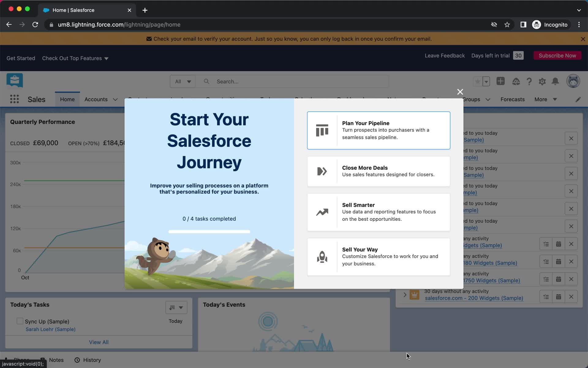Open a new browser tab
Screen dimensions: 588x368
145,10
